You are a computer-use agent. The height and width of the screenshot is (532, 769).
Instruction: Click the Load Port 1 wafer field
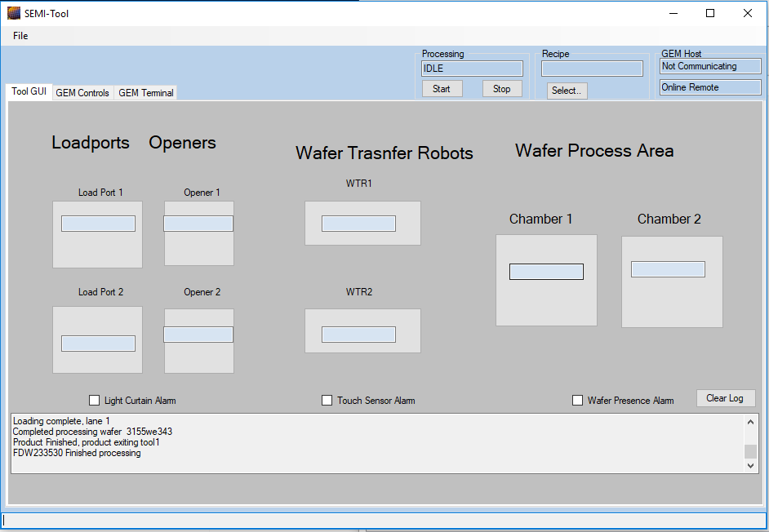96,223
